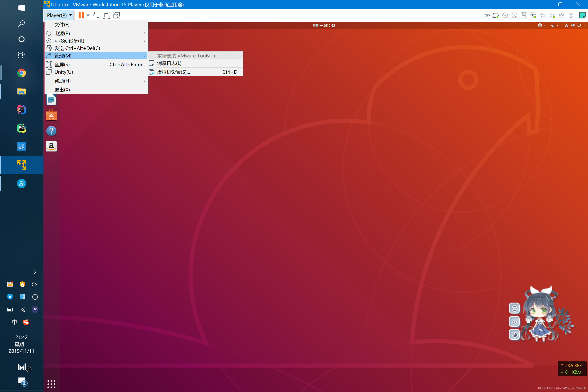Open File Explorer from taskbar
Viewport: 588px width, 392px height.
pos(22,91)
